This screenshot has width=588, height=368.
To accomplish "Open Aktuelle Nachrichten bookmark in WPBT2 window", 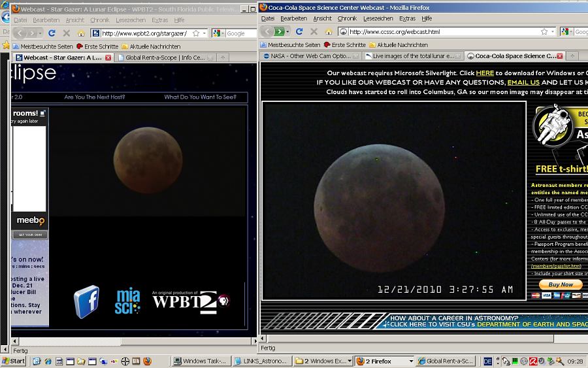I will click(x=151, y=46).
